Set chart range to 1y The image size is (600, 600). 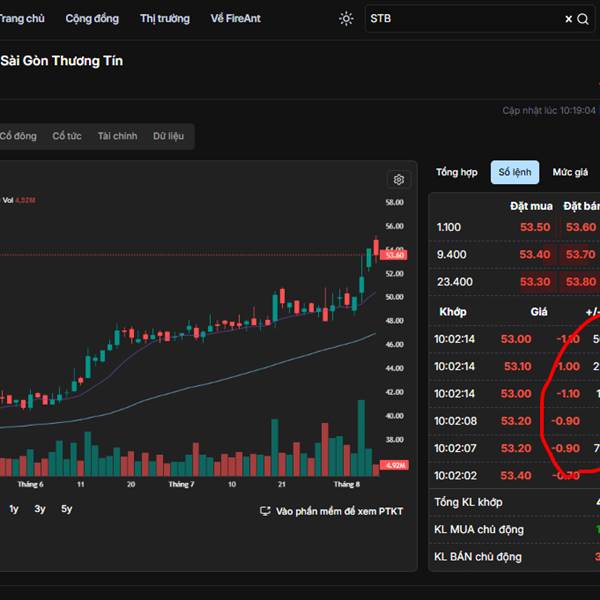14,509
